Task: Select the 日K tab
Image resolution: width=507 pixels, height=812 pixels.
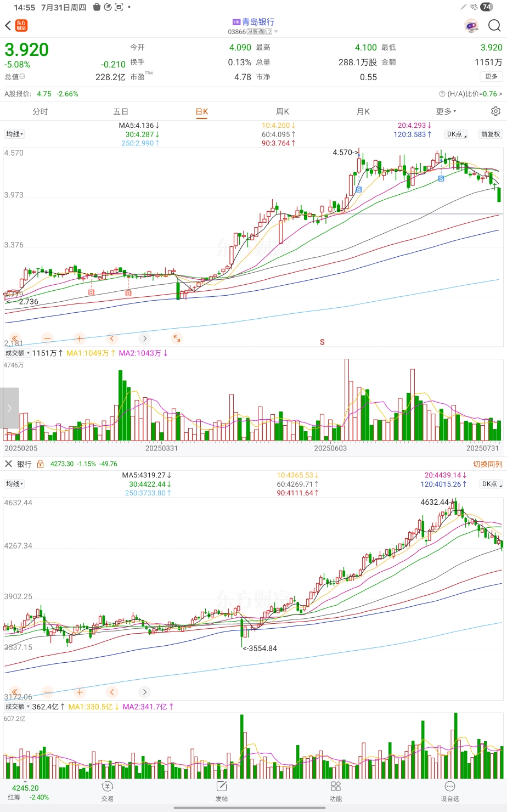Action: click(x=202, y=111)
